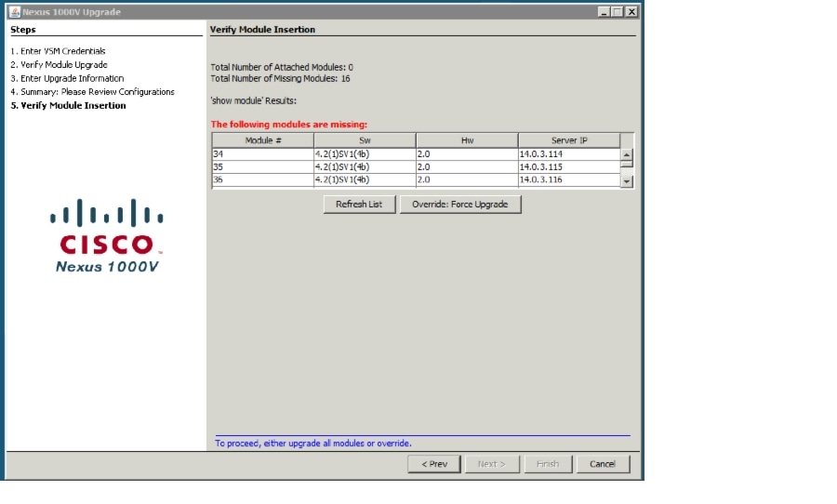This screenshot has height=504, width=837.
Task: Select server IP 14.0.3.114 cell
Action: (x=569, y=153)
